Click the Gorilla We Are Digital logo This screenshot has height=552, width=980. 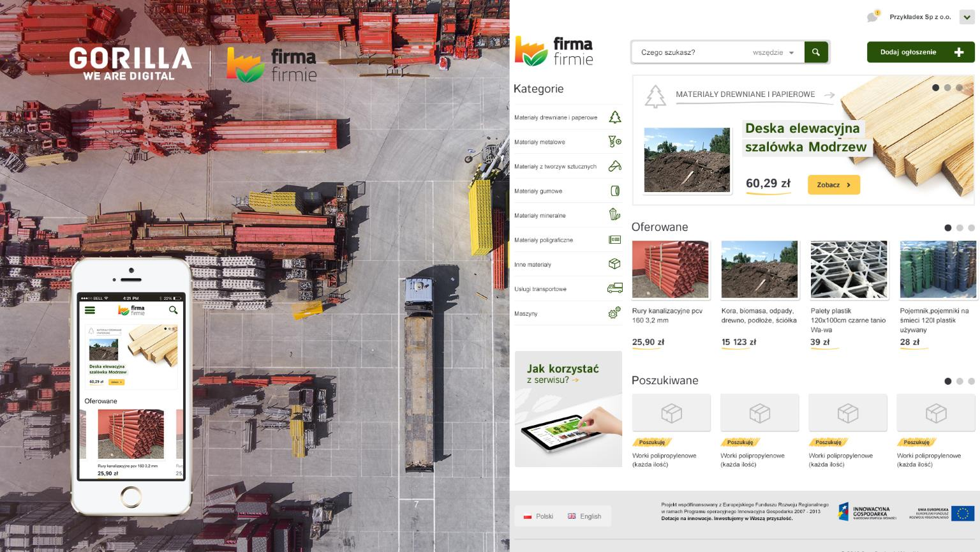coord(130,64)
